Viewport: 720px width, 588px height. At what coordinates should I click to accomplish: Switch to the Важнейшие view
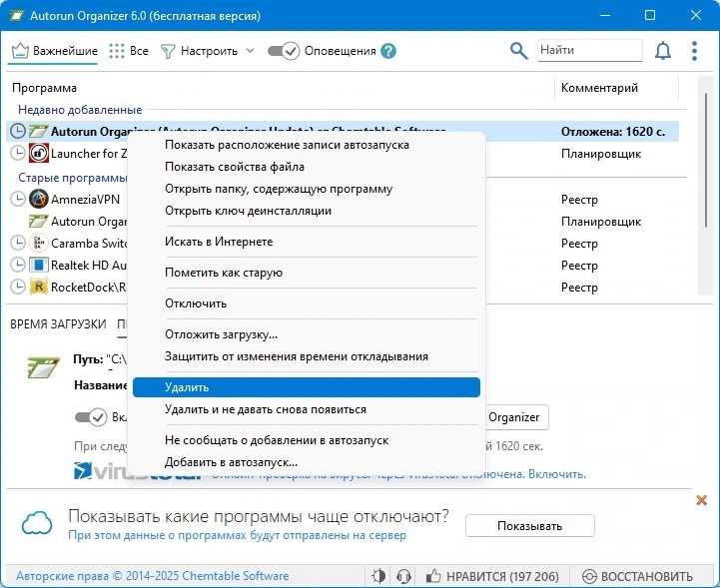54,51
